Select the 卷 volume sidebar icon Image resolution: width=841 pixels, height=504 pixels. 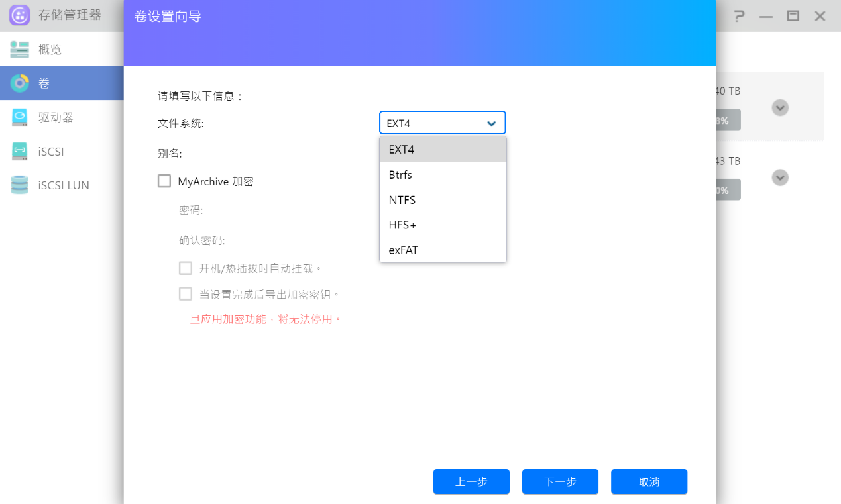(19, 83)
